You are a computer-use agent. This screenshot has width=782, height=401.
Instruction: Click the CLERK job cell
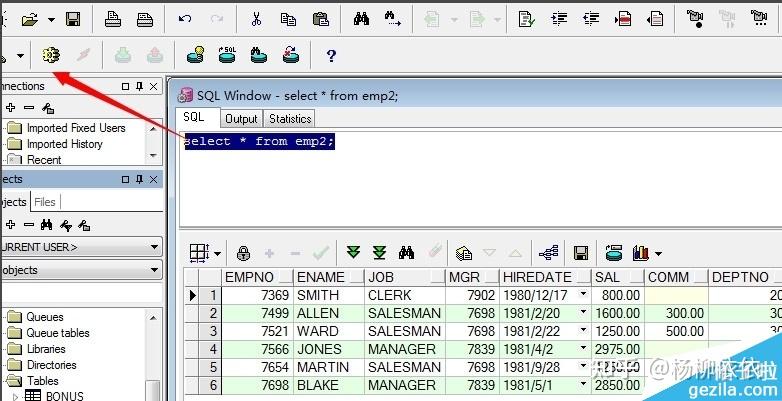click(405, 295)
